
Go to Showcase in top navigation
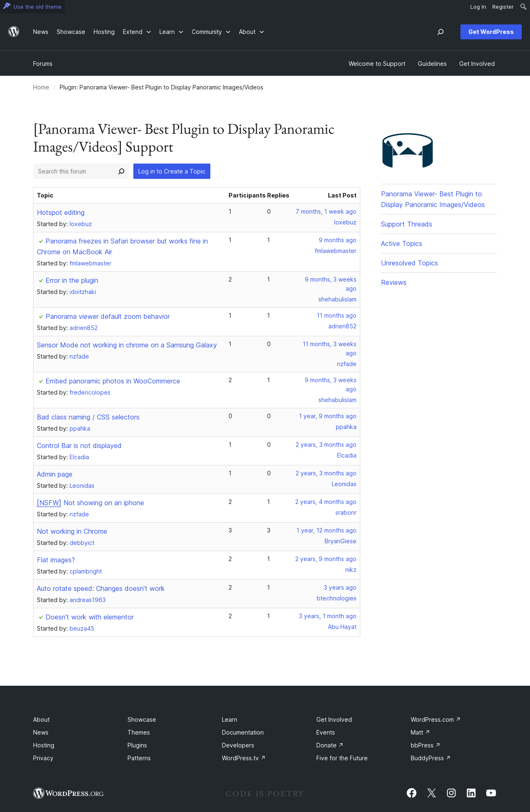(71, 32)
